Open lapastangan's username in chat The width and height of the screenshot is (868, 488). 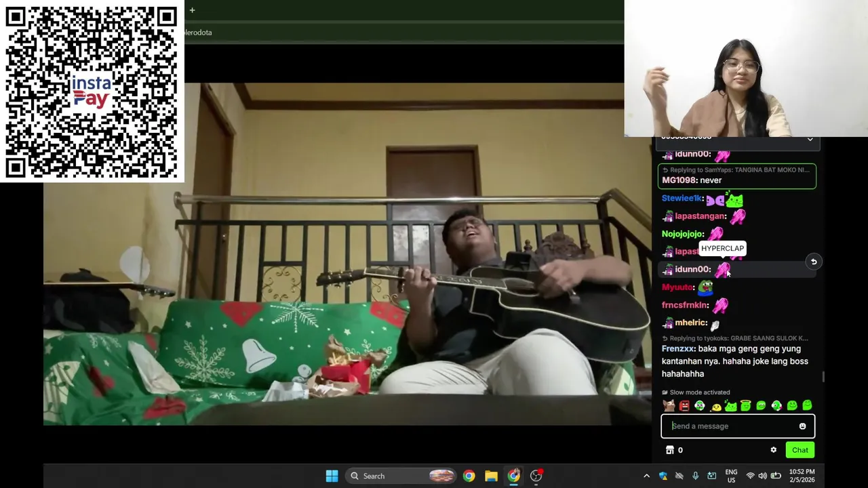pos(700,216)
